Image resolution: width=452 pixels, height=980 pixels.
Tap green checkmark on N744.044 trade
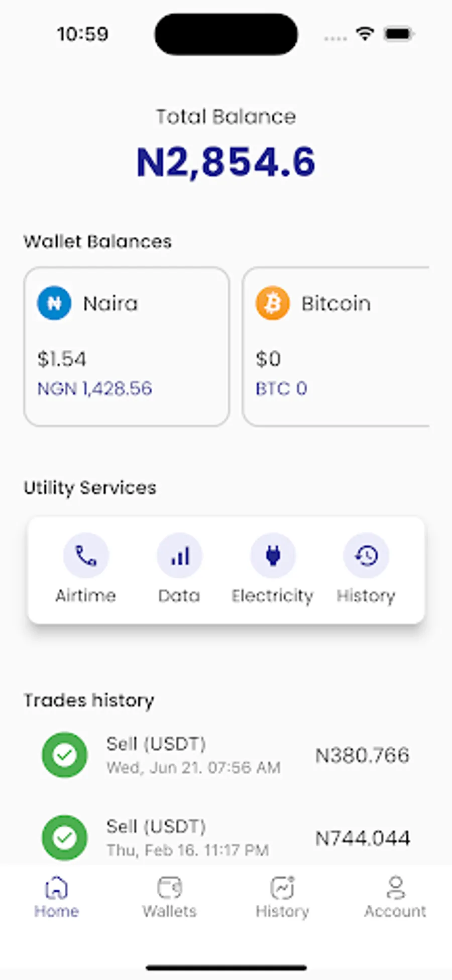point(65,837)
